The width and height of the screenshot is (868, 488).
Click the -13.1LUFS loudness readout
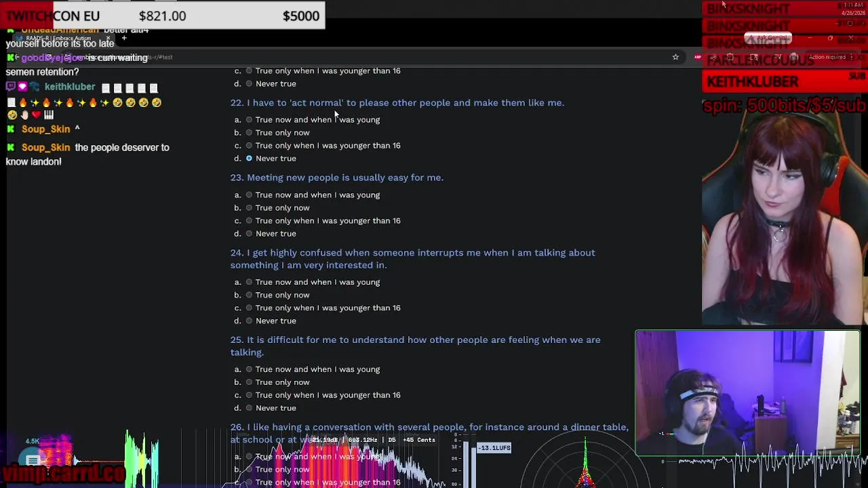click(x=494, y=448)
